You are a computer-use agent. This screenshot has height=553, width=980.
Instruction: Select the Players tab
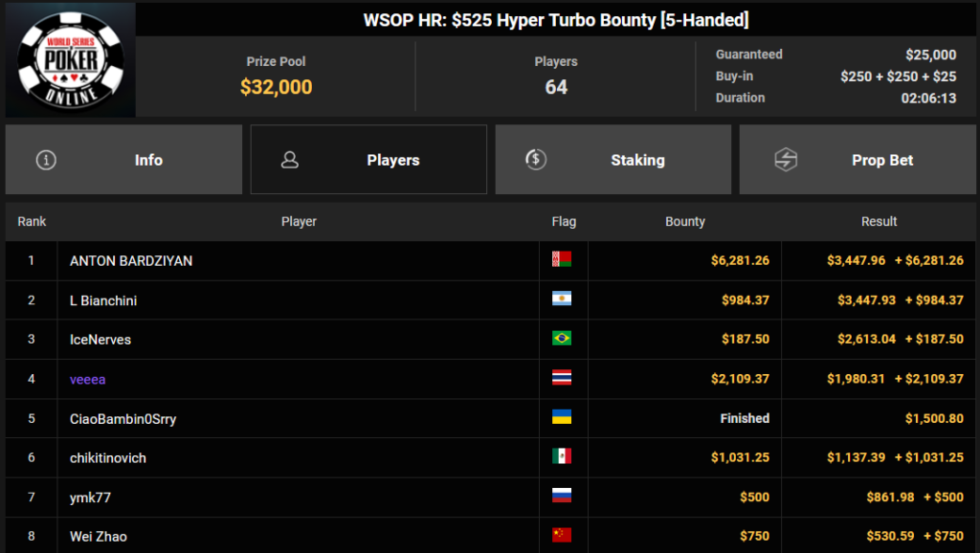(x=368, y=160)
